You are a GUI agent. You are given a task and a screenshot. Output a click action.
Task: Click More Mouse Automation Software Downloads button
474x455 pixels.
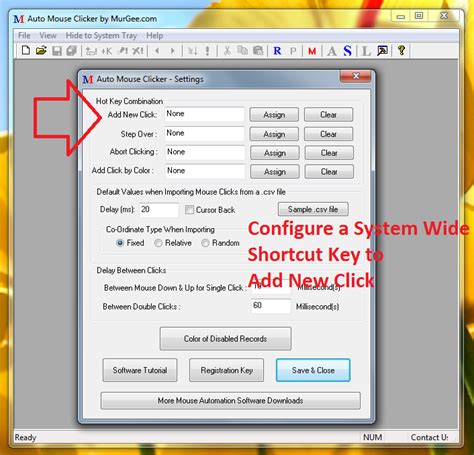[x=230, y=401]
